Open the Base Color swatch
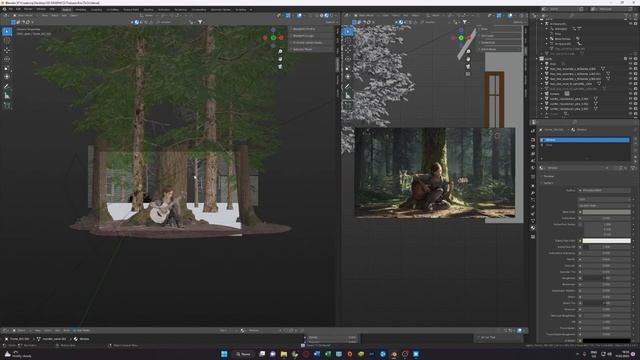This screenshot has height=360, width=640. (606, 212)
